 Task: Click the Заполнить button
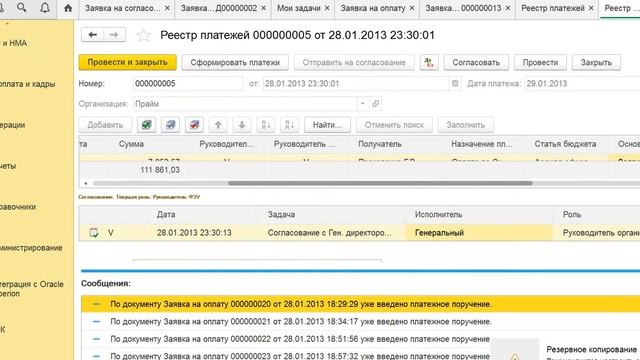[465, 125]
